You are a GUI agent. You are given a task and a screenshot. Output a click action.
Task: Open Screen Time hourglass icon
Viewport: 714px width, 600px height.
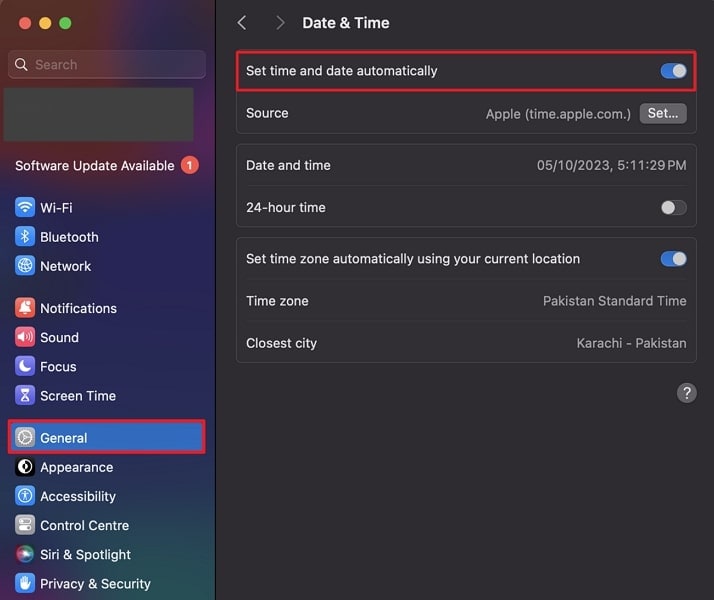pos(25,395)
